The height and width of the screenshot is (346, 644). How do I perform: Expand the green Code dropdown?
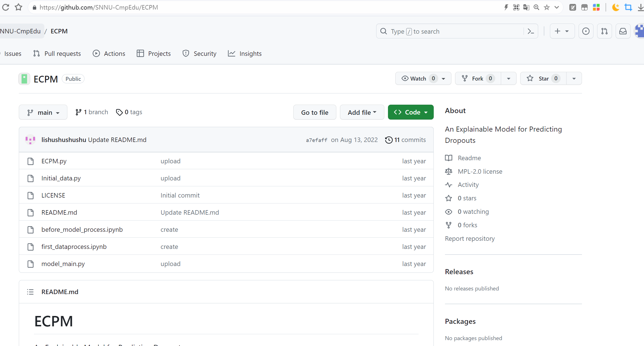tap(410, 112)
